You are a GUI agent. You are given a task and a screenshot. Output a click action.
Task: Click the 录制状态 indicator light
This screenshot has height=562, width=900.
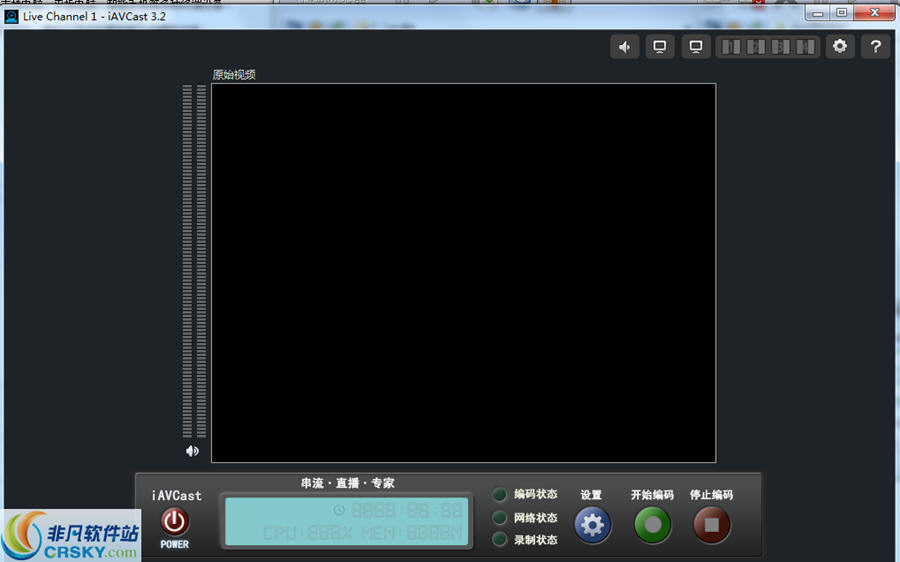(x=499, y=540)
